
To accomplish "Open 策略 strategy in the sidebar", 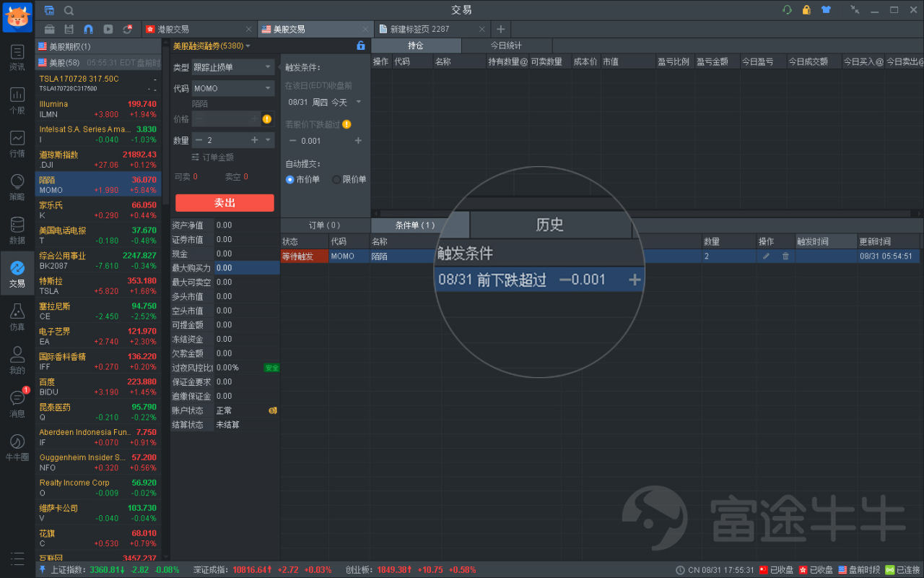I will click(x=17, y=187).
